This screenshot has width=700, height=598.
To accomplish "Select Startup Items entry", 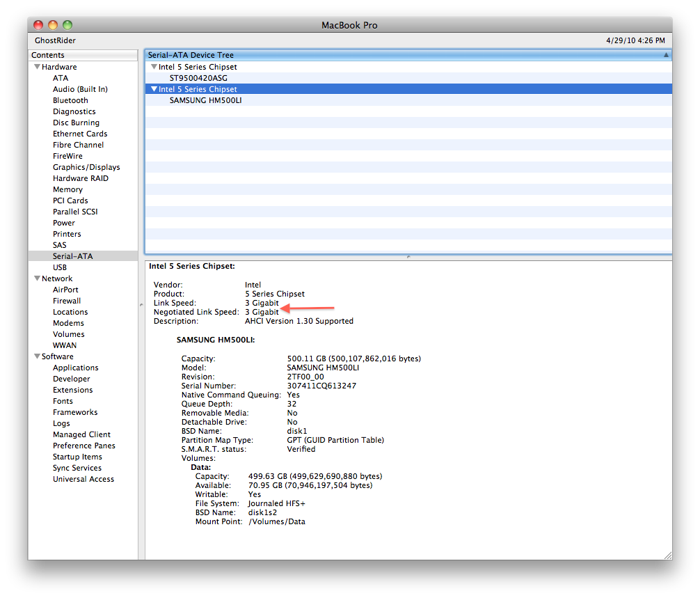I will click(77, 457).
